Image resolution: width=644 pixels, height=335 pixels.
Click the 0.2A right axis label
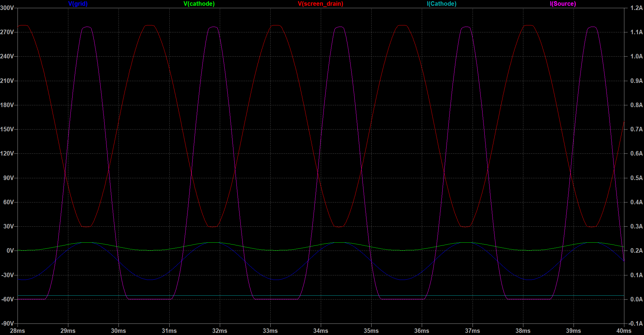636,251
